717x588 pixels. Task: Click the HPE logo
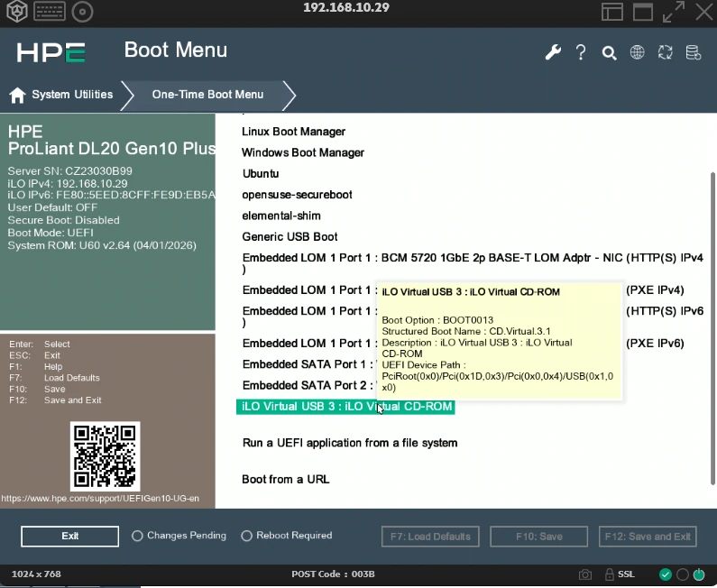click(51, 52)
